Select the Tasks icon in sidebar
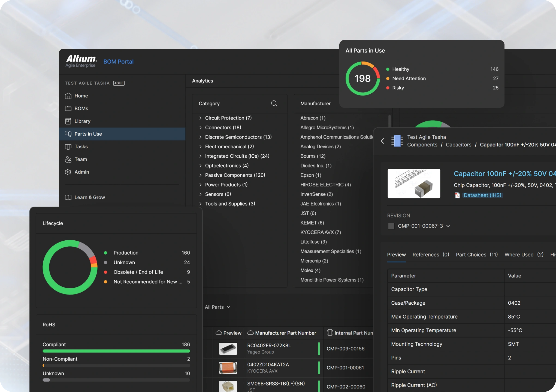 pyautogui.click(x=68, y=147)
